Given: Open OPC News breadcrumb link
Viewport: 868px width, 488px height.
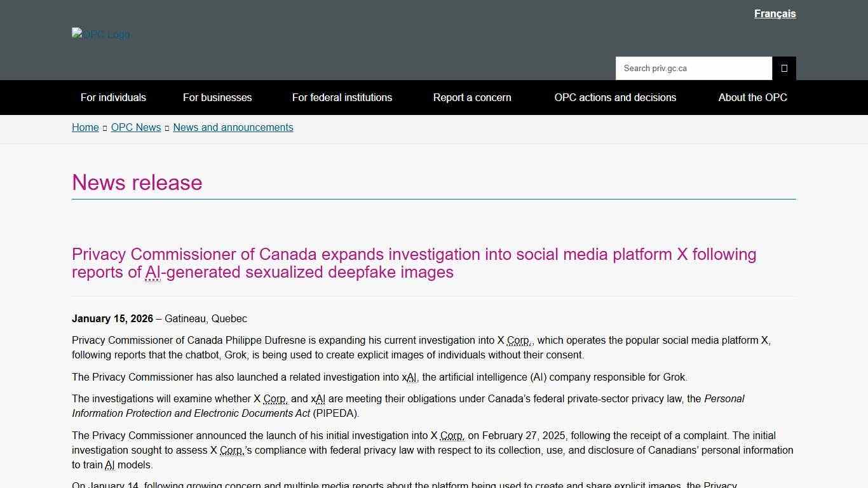Looking at the screenshot, I should click(x=135, y=127).
